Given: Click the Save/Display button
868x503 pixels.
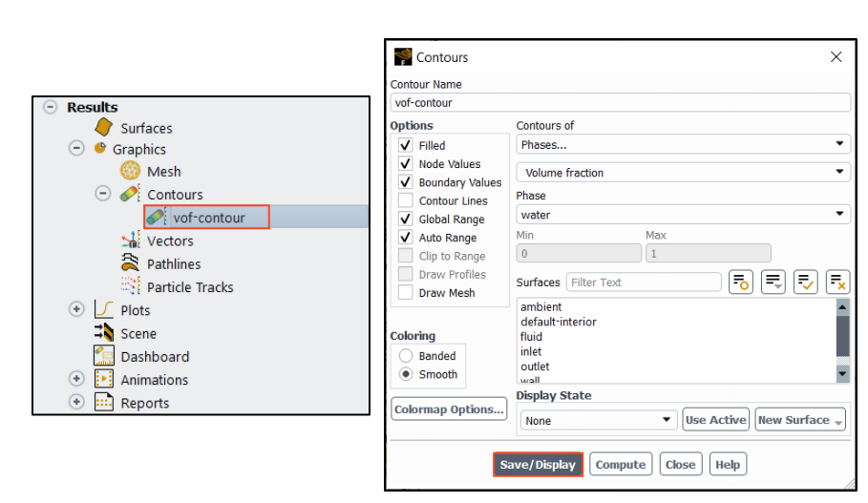Looking at the screenshot, I should 538,465.
